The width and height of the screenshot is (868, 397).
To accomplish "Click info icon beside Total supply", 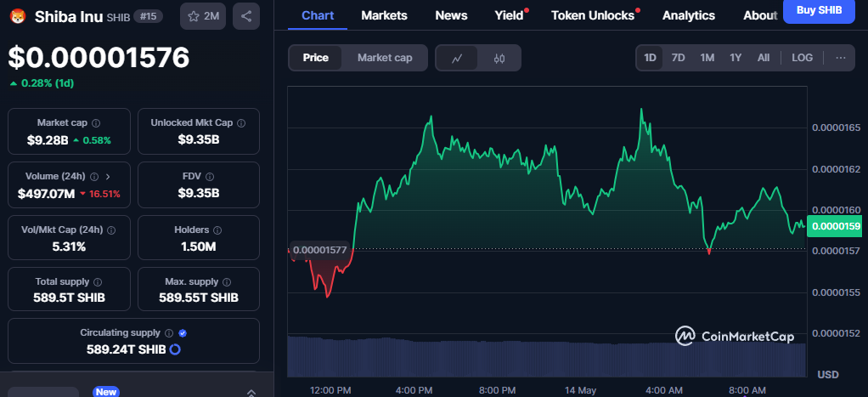I will click(x=98, y=281).
